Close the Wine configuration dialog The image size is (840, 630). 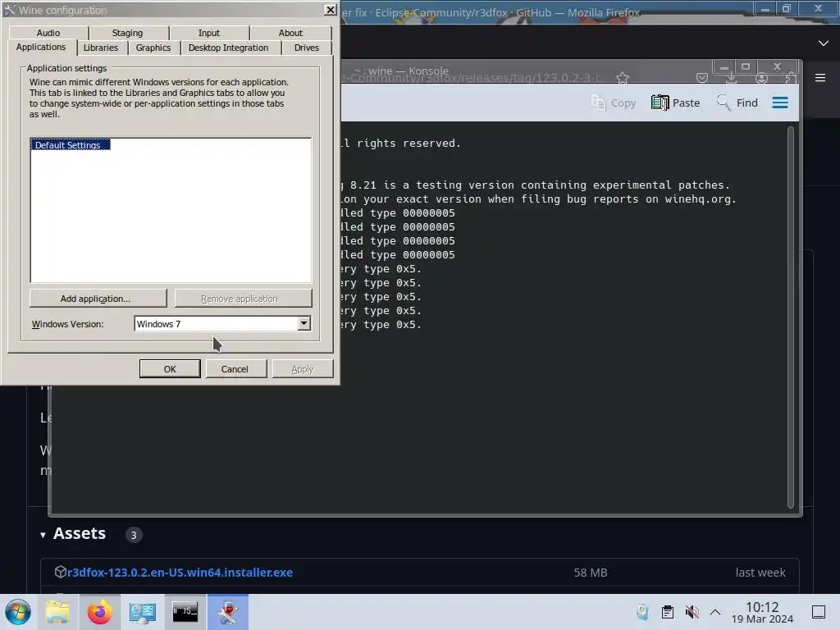tap(331, 10)
